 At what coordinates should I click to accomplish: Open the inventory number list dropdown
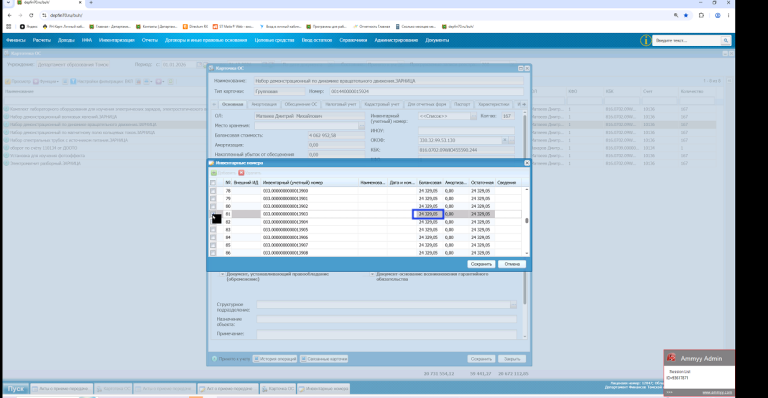(x=473, y=117)
